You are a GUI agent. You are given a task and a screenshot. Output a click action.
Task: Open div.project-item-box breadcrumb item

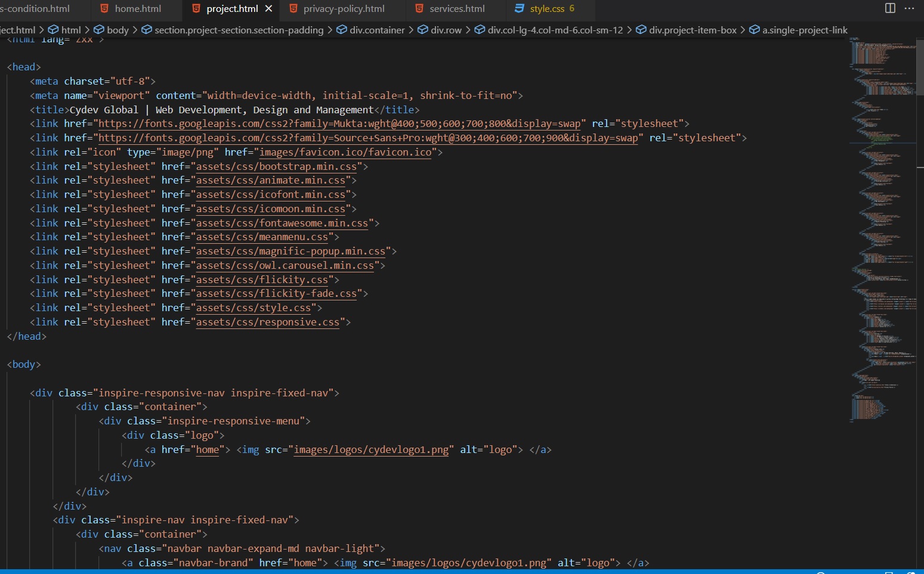click(693, 30)
